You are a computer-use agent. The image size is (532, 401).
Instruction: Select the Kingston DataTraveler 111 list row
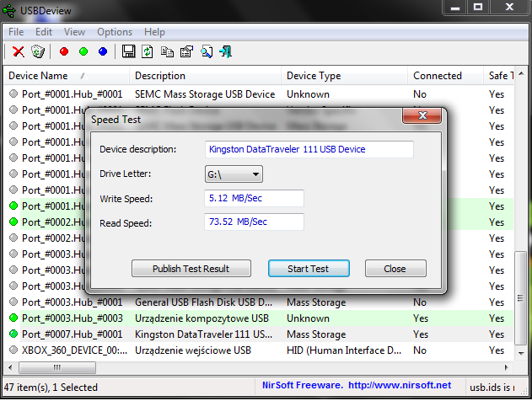pos(258,334)
